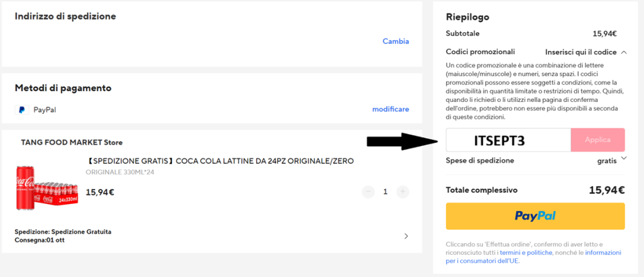This screenshot has width=644, height=277.
Task: Open shipping details chevron next to Consegna
Action: [406, 236]
